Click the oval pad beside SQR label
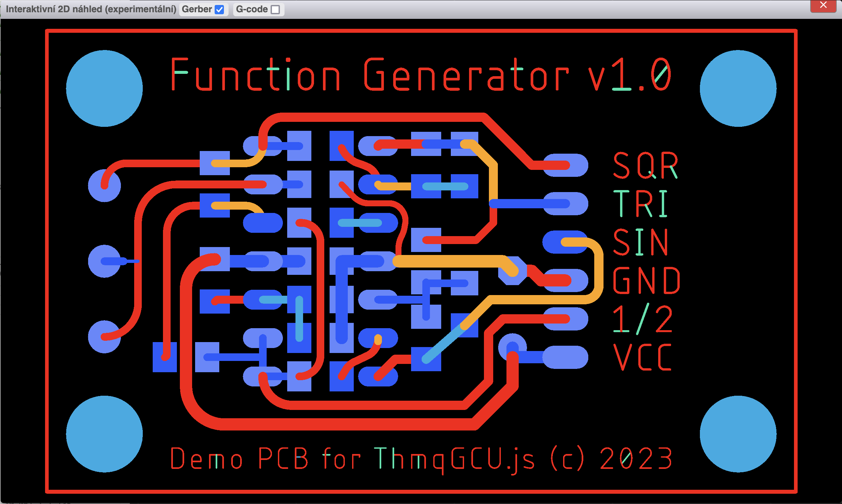842x504 pixels. coord(577,165)
